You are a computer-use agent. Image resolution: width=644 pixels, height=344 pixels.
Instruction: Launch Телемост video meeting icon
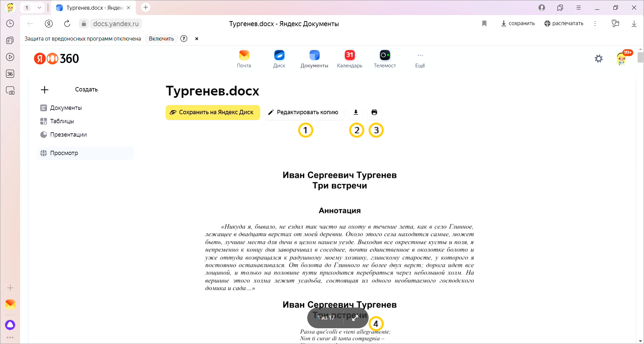pyautogui.click(x=385, y=59)
